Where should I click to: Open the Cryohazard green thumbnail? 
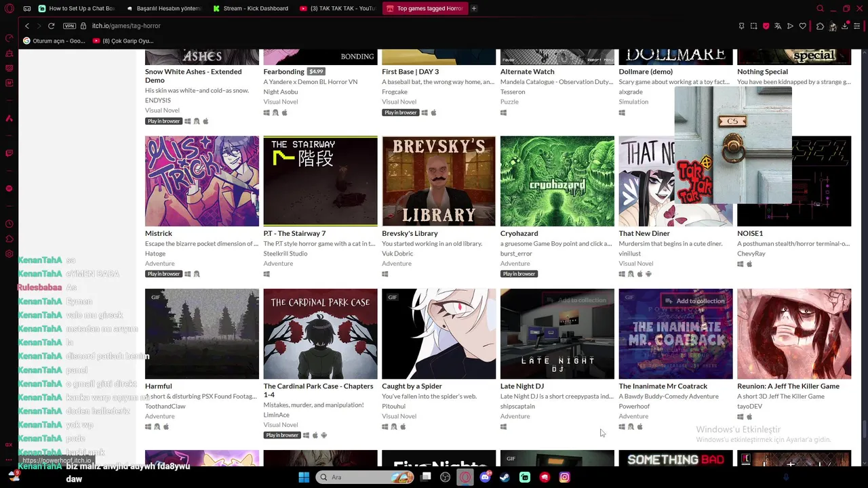point(557,181)
